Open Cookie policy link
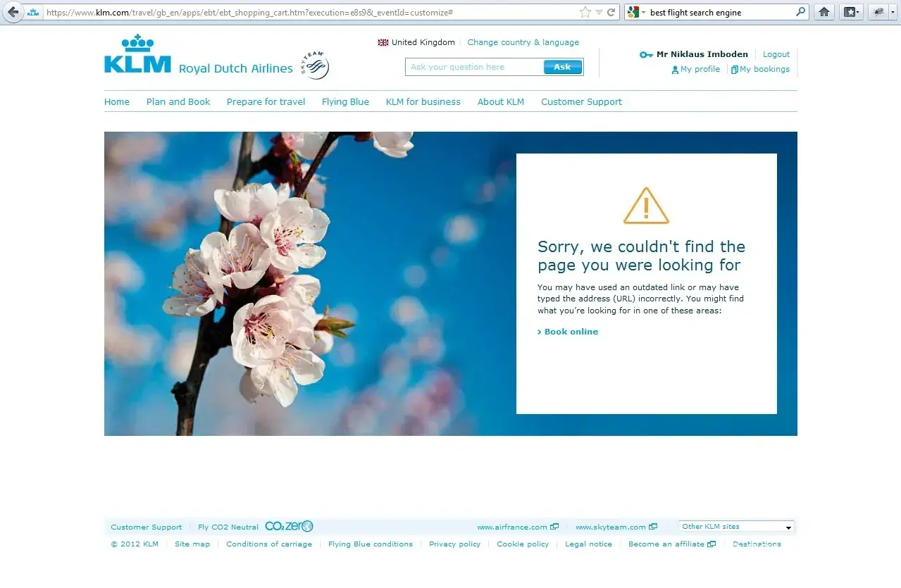Image resolution: width=901 pixels, height=588 pixels. pos(523,544)
